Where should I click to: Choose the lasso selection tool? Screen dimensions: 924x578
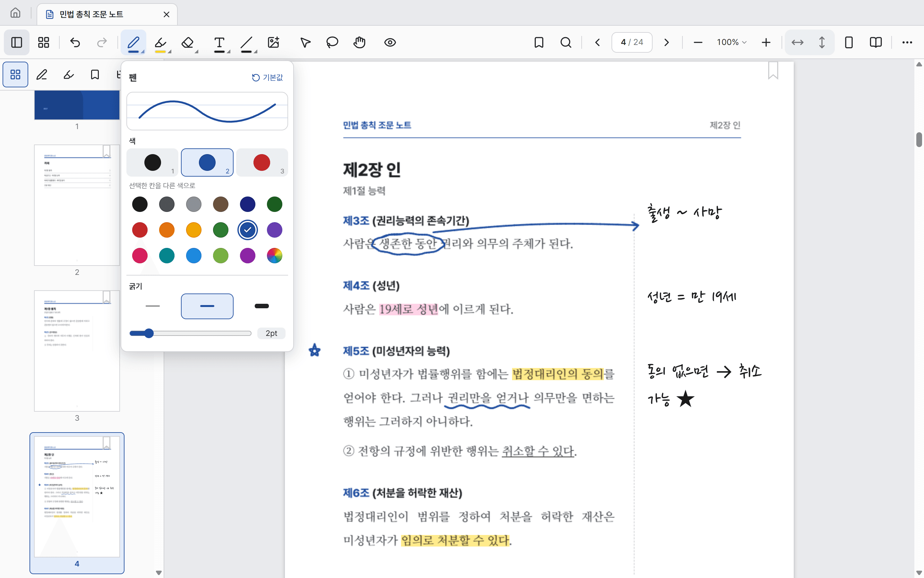coord(332,42)
